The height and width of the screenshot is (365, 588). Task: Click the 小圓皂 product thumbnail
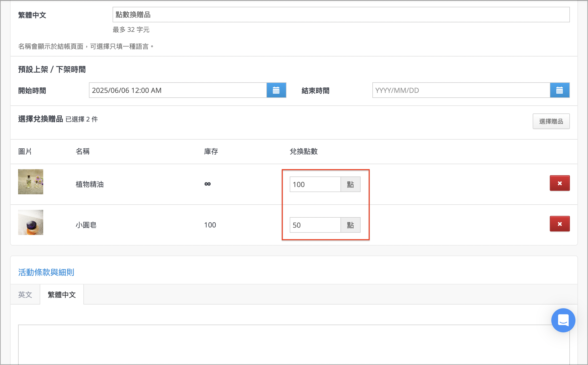[x=31, y=222]
